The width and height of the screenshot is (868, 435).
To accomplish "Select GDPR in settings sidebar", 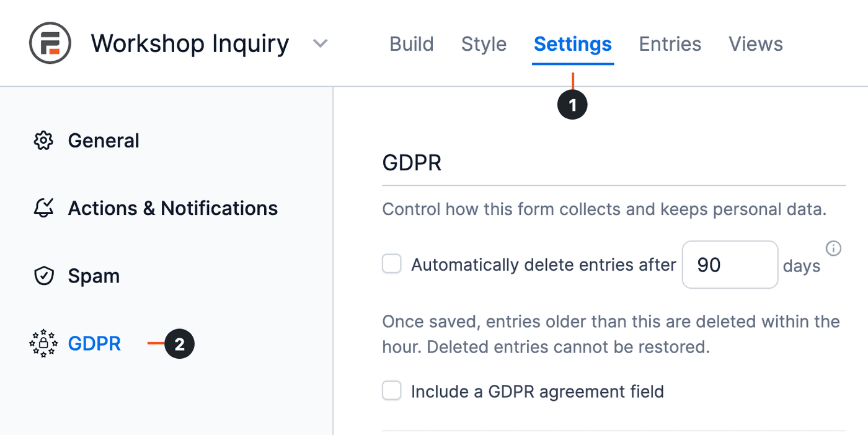I will pos(94,343).
